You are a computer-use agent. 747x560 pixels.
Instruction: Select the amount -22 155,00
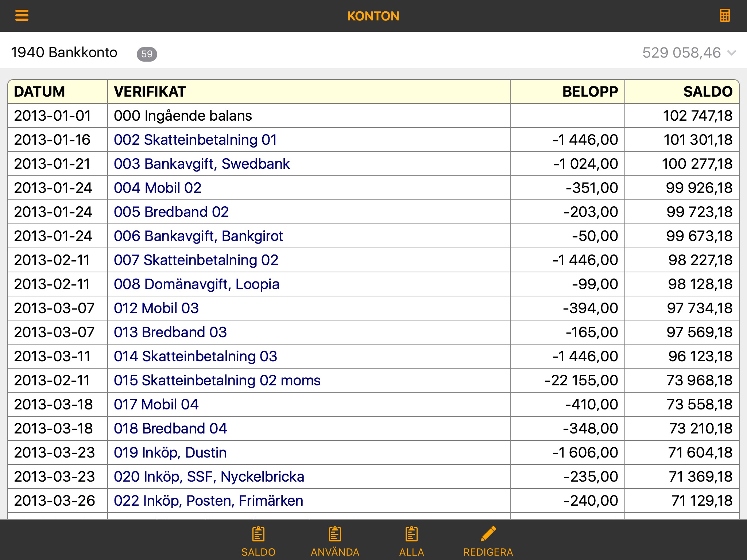coord(581,380)
